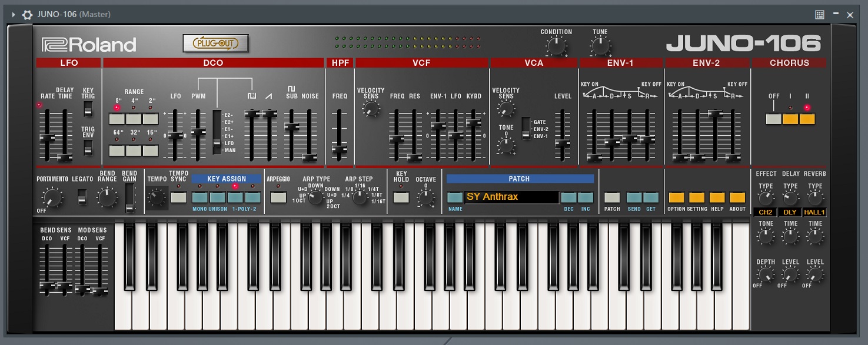Toggle the KEY HOLD button
This screenshot has height=345, width=868.
[x=401, y=197]
